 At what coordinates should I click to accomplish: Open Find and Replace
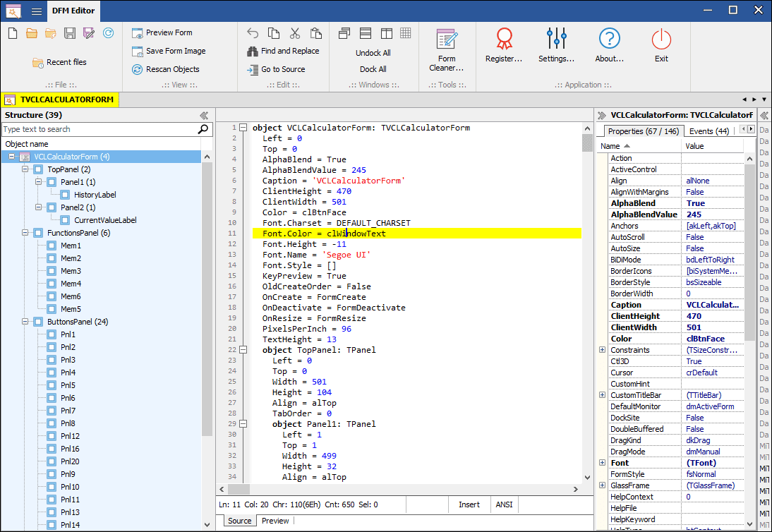[x=283, y=52]
